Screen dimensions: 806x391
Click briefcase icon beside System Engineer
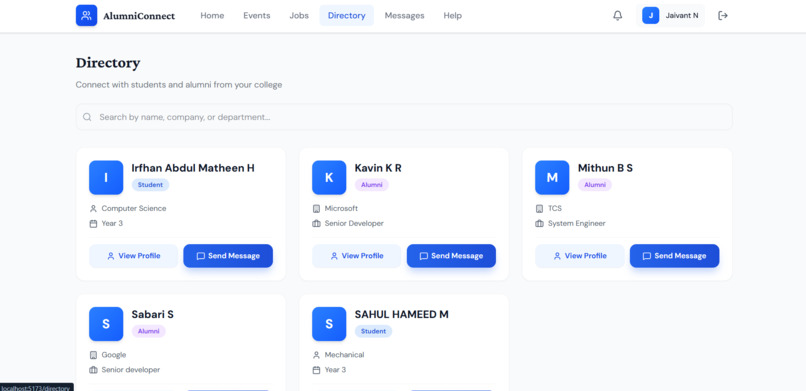tap(539, 224)
